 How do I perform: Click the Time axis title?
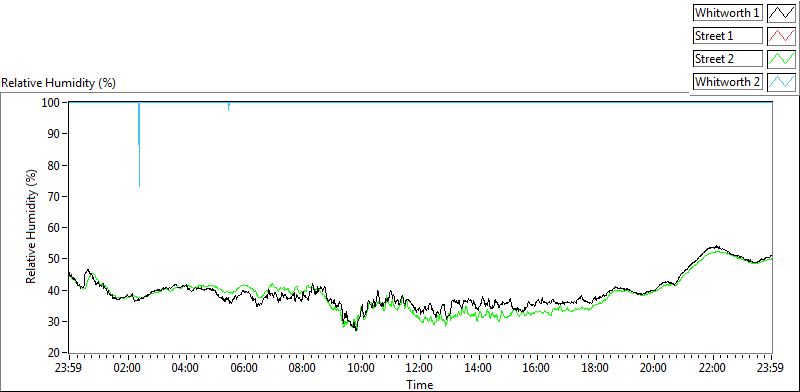pos(419,384)
